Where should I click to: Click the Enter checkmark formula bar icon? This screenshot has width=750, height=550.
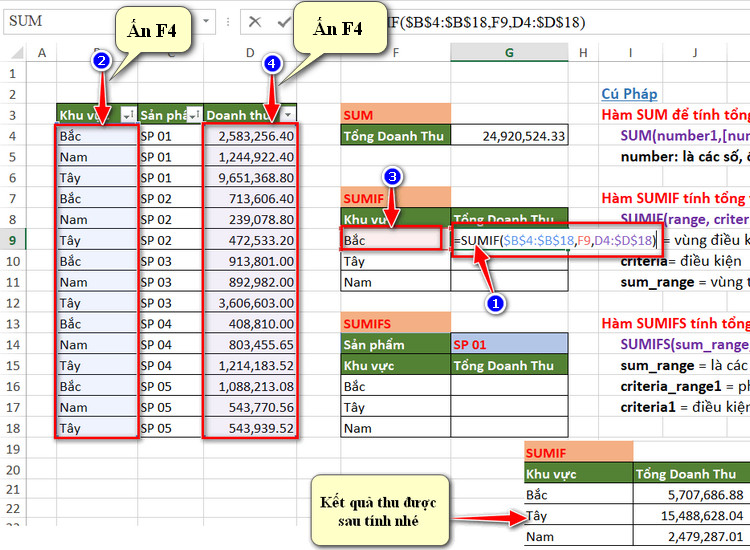pos(284,22)
